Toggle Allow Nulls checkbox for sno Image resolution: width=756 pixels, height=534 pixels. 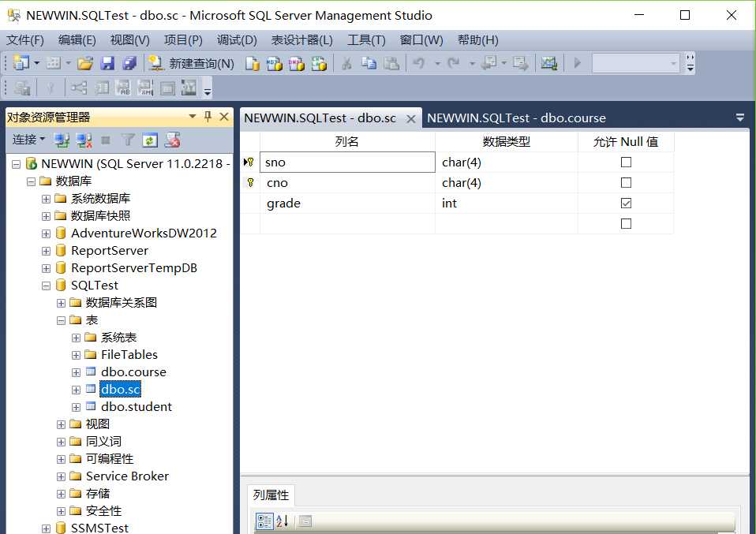tap(626, 162)
